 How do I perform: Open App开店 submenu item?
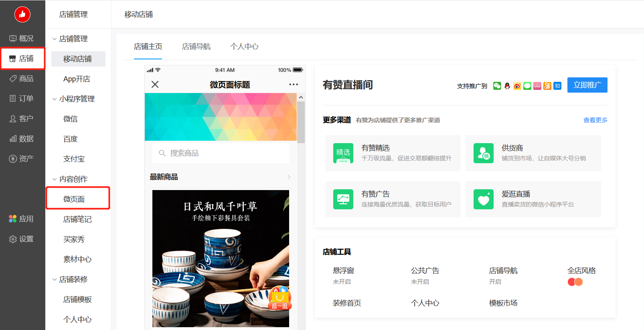[x=77, y=79]
